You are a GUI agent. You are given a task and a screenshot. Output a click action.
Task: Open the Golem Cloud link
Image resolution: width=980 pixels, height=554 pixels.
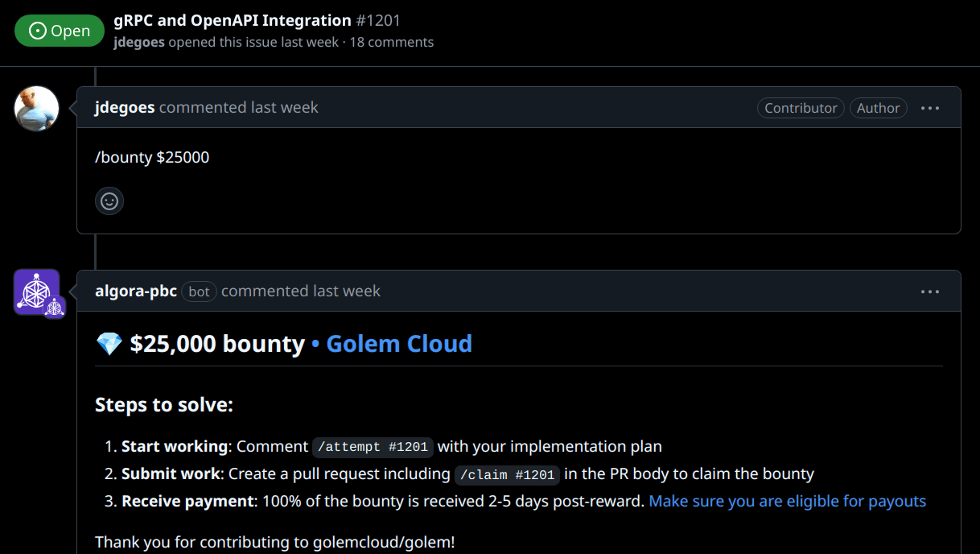pyautogui.click(x=399, y=344)
